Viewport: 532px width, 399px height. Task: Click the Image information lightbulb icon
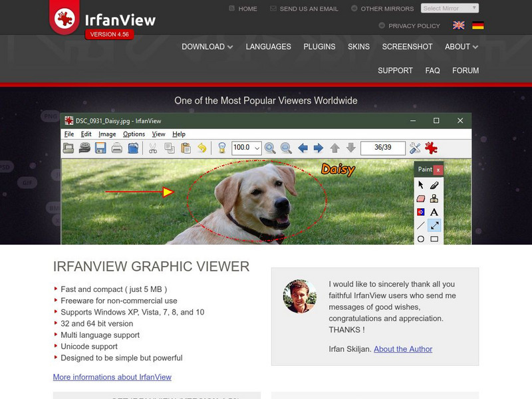tap(222, 148)
